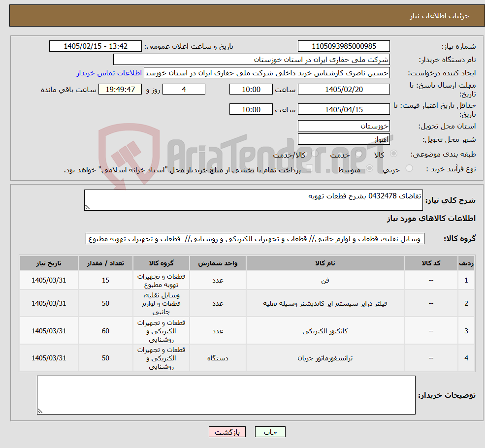Viewport: 485px width, 448px height.
Task: Click the announcement date field 1405/02/15 - 13:42
Action: point(95,46)
